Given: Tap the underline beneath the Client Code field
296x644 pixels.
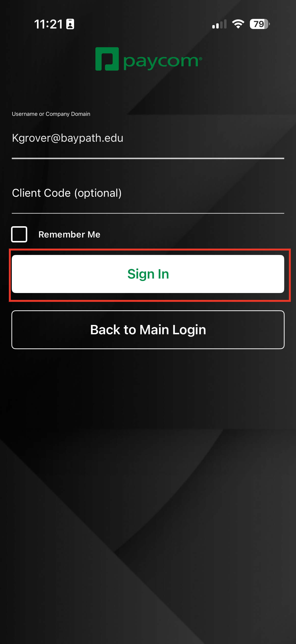Looking at the screenshot, I should coord(148,213).
